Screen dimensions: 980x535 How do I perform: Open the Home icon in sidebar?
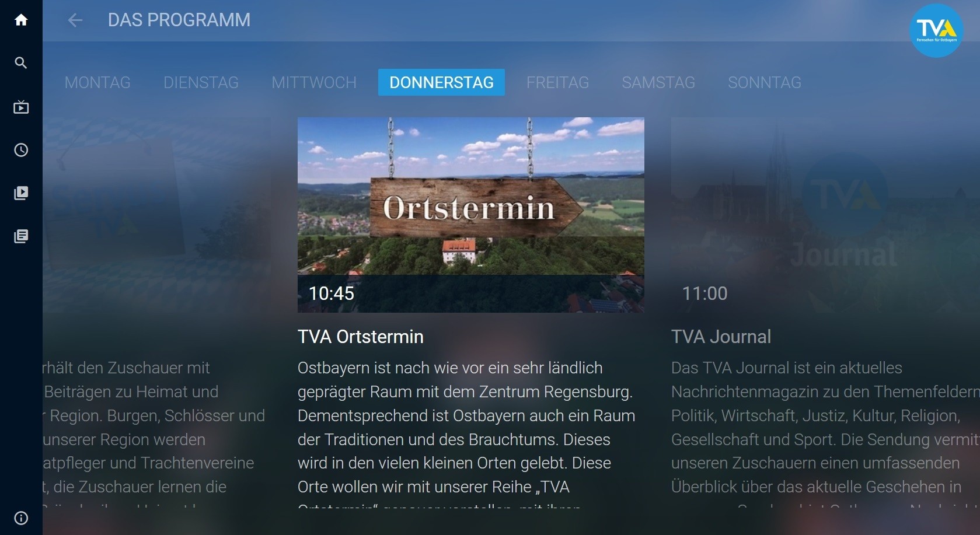[21, 20]
